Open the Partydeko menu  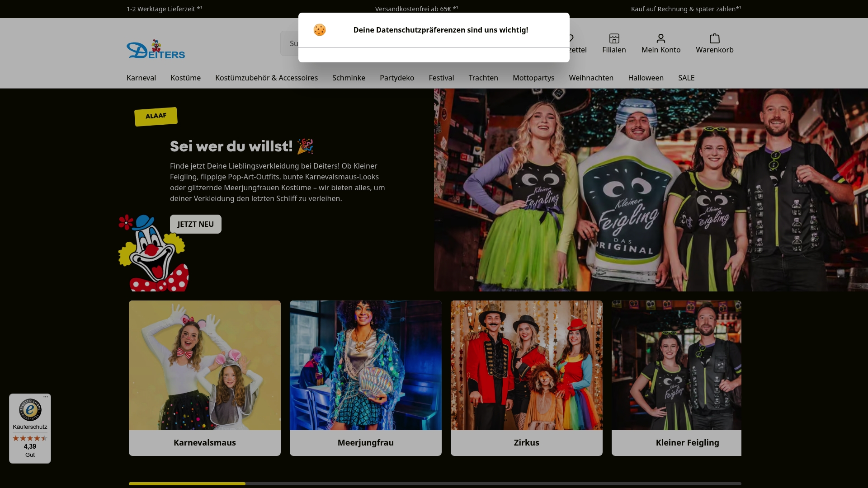click(x=397, y=78)
